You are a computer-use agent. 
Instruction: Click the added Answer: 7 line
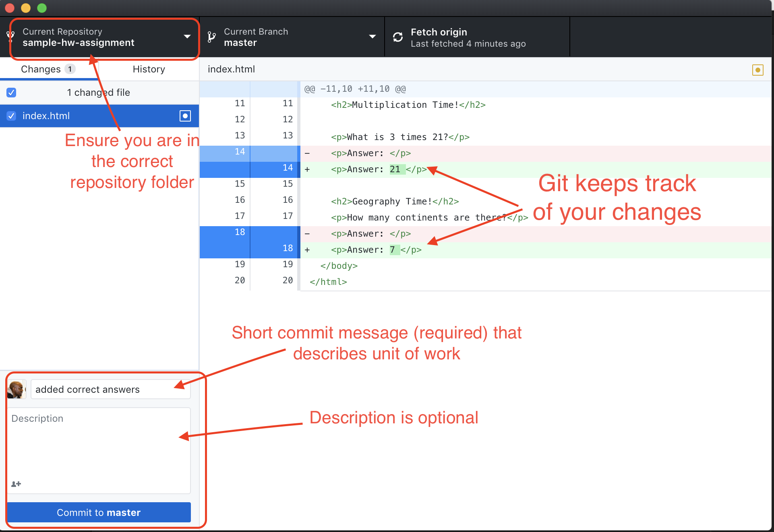[x=536, y=250]
